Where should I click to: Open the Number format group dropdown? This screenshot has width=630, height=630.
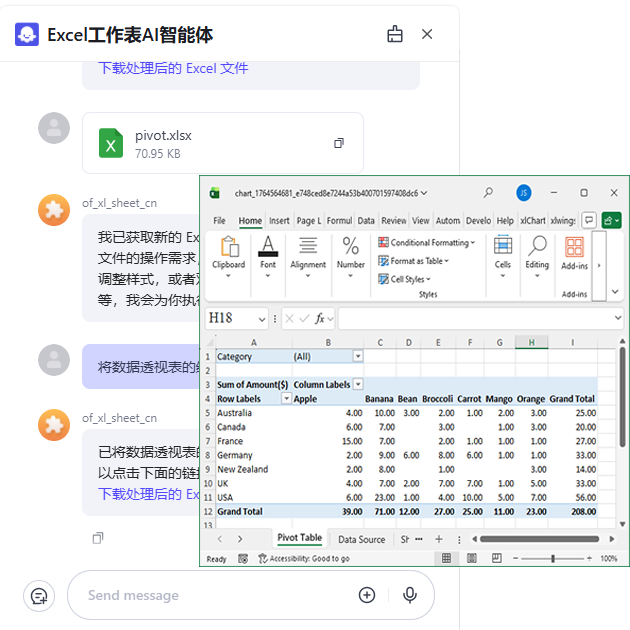(x=350, y=276)
